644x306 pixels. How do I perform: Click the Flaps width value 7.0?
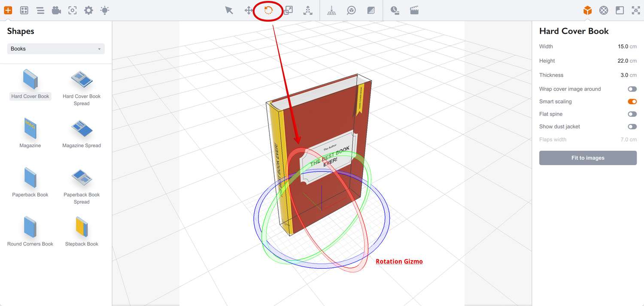pos(624,139)
